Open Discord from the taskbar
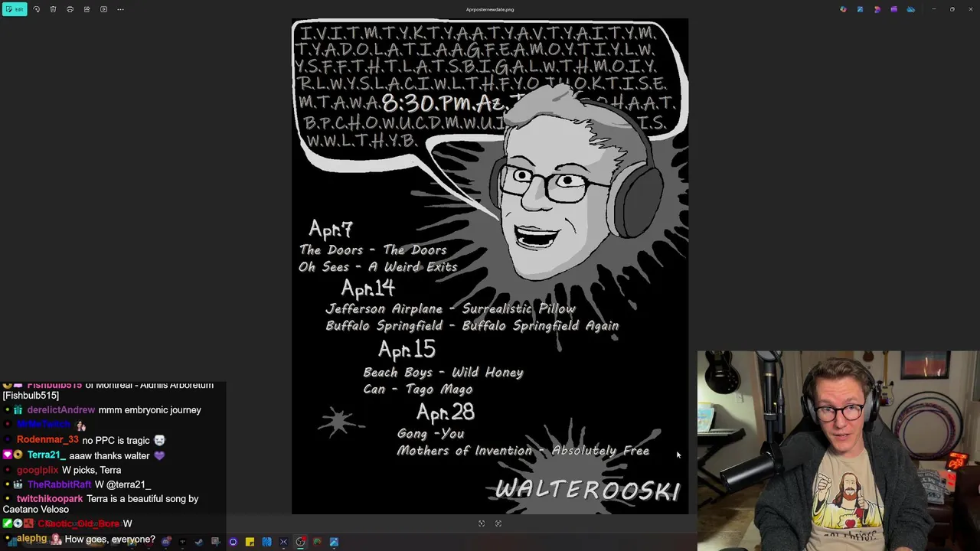Screen dimensions: 980x551 click(165, 542)
